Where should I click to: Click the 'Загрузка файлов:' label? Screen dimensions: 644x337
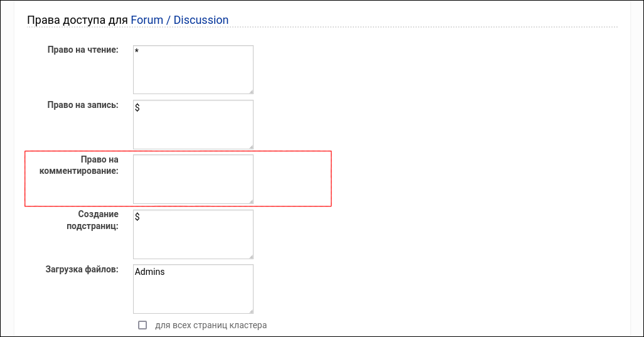[x=82, y=269]
